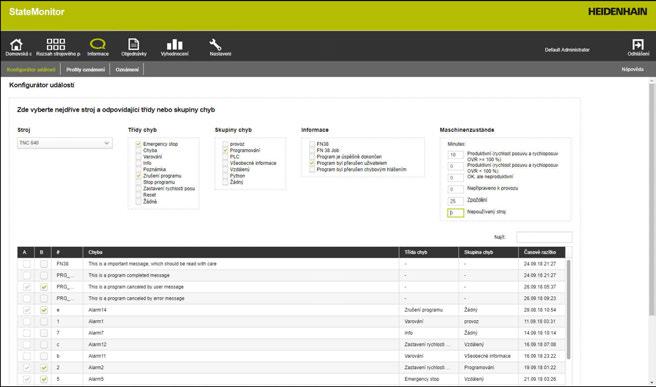Click the HEIDENHAIN logo
The height and width of the screenshot is (387, 656).
tap(617, 12)
